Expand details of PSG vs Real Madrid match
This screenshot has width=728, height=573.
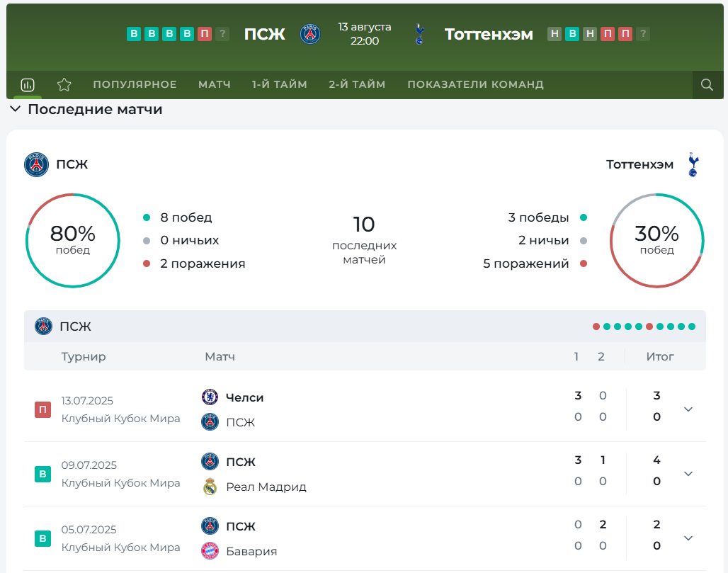pyautogui.click(x=688, y=474)
